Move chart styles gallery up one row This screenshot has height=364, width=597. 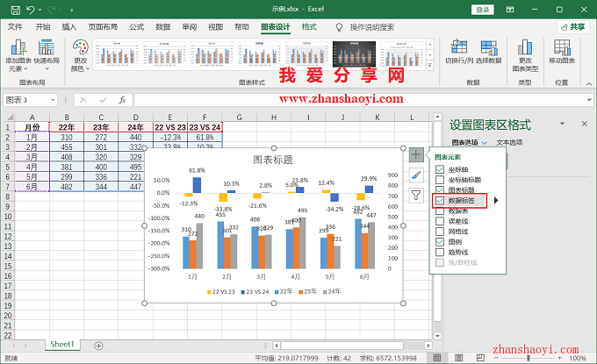[430, 45]
